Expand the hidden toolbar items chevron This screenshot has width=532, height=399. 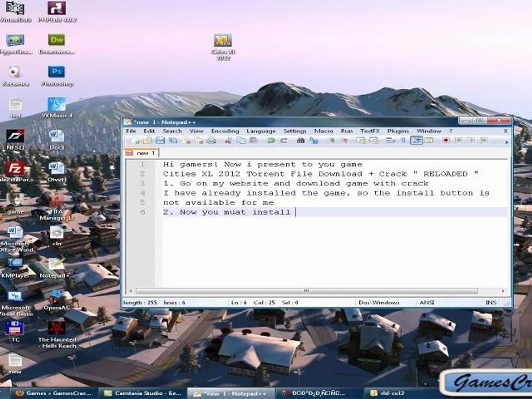tap(507, 141)
